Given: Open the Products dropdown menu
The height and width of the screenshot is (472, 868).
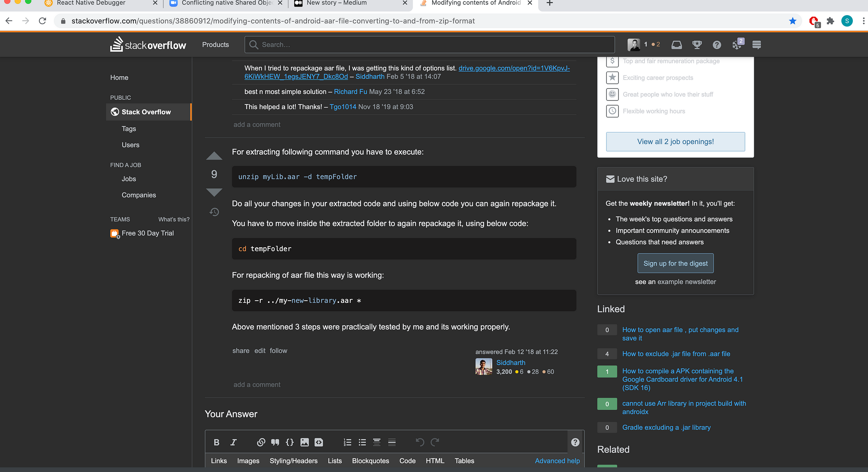Looking at the screenshot, I should point(215,45).
